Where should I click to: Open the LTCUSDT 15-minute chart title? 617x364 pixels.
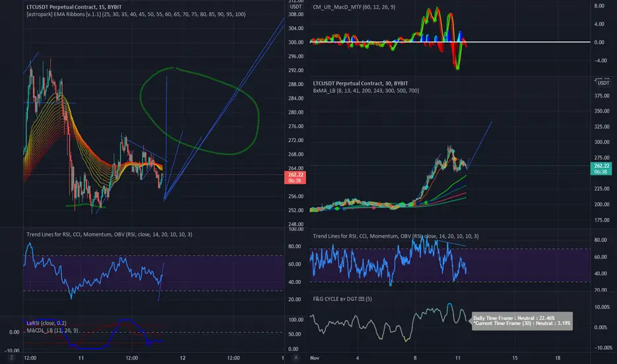(74, 7)
